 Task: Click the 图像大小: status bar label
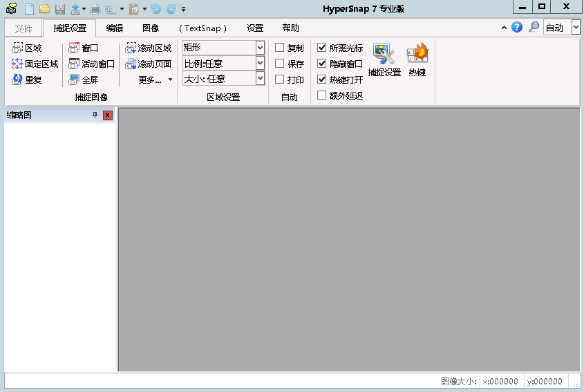[x=458, y=381]
